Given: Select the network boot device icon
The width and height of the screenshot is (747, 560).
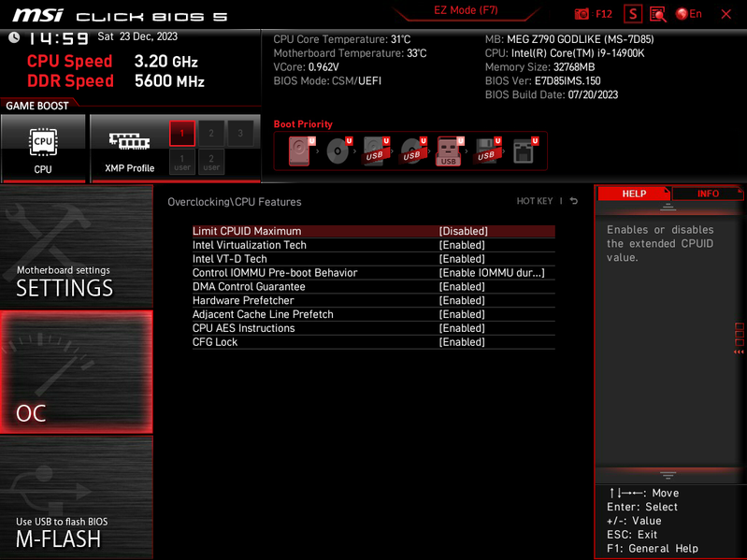Looking at the screenshot, I should click(525, 151).
